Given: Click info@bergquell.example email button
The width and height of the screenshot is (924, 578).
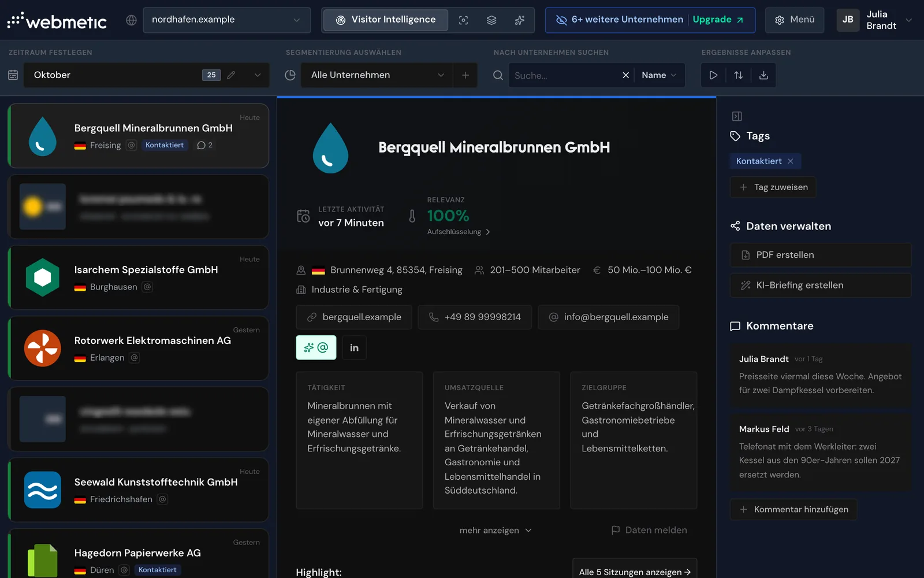Looking at the screenshot, I should pyautogui.click(x=609, y=317).
